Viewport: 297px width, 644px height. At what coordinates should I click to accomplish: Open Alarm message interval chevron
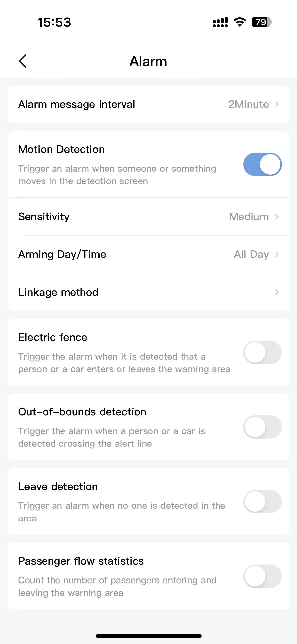277,104
